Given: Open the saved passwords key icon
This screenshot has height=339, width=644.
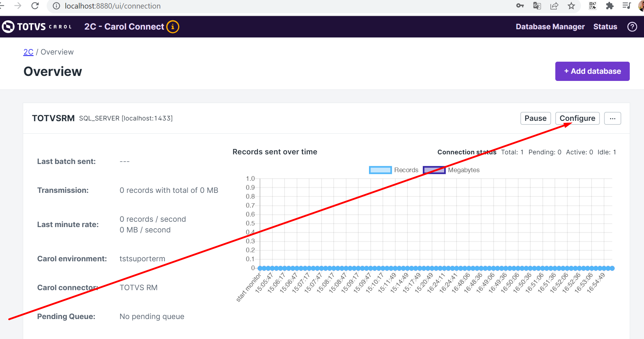Looking at the screenshot, I should pos(520,6).
